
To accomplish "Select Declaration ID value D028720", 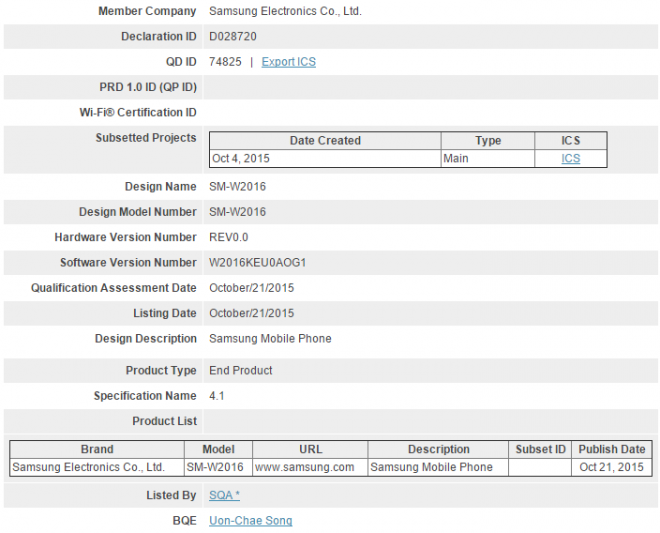I will [232, 37].
